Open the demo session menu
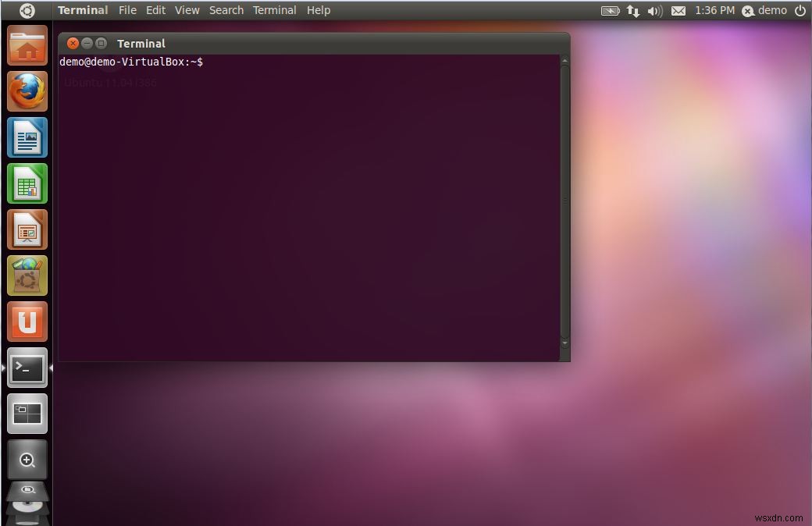This screenshot has width=812, height=526. pyautogui.click(x=764, y=10)
